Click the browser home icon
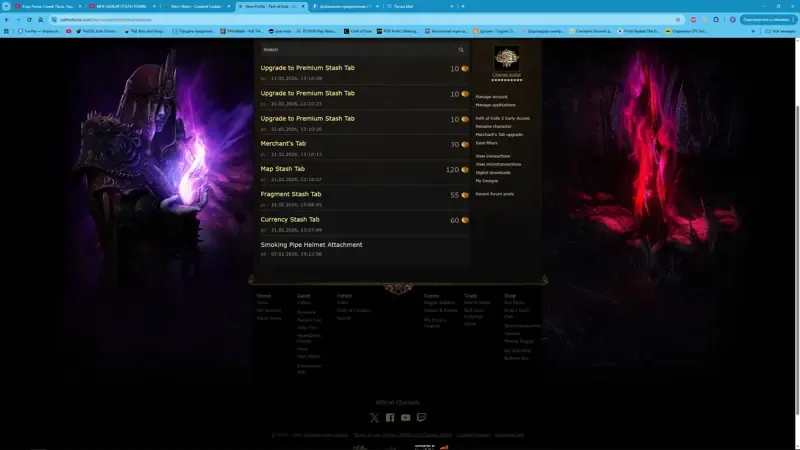 point(40,19)
